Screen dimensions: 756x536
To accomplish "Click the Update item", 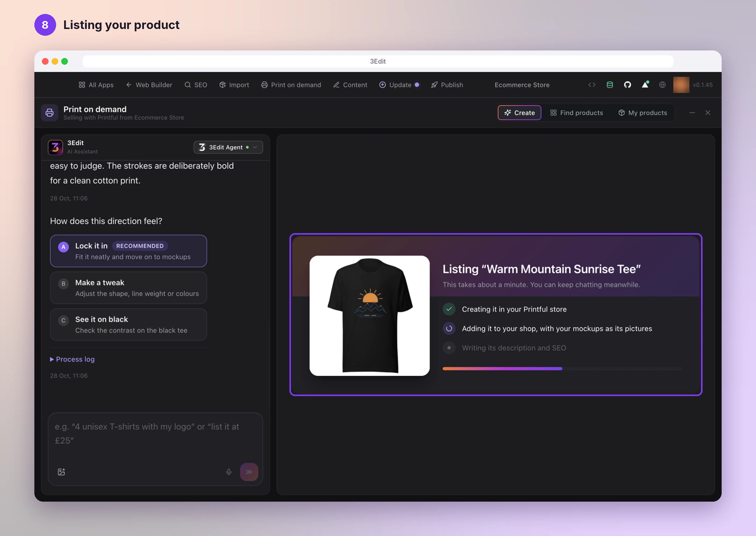I will click(399, 85).
